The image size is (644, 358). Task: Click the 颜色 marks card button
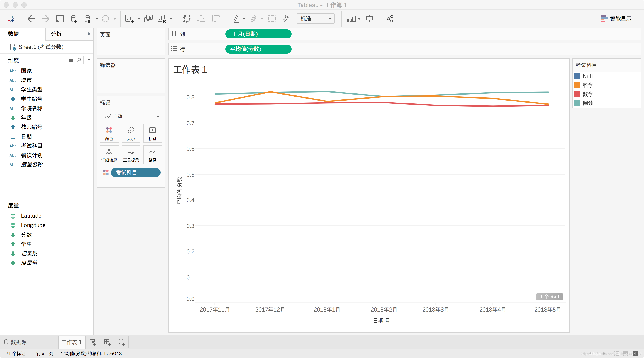[x=109, y=133]
